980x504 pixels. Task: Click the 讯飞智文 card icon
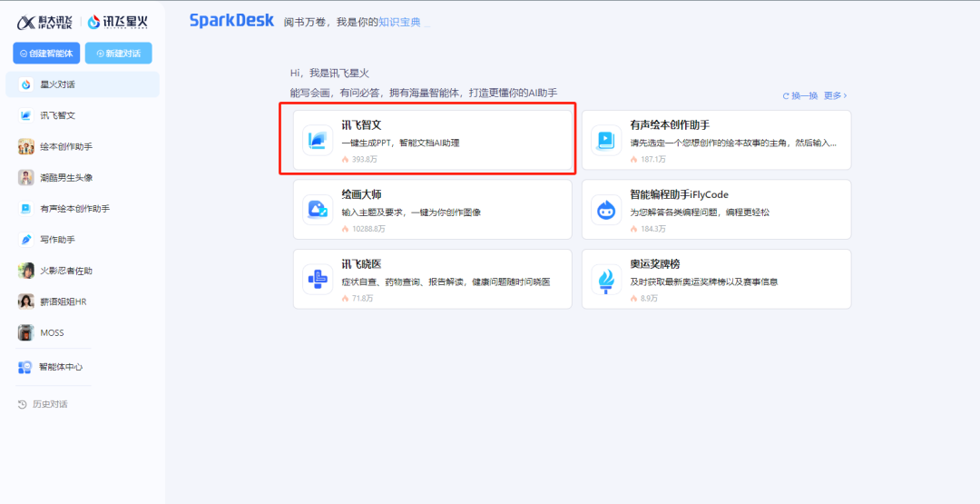tap(318, 140)
